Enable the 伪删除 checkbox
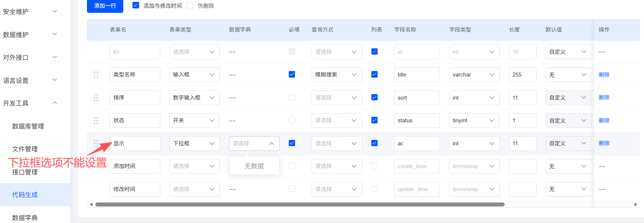The image size is (644, 223). (190, 5)
